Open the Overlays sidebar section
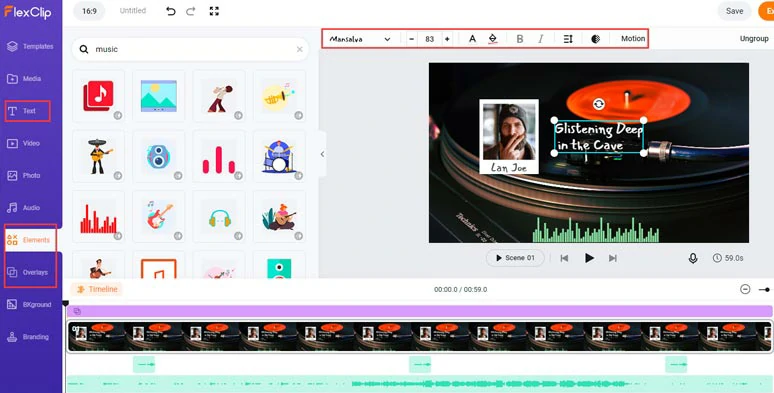774x393 pixels. pyautogui.click(x=28, y=272)
